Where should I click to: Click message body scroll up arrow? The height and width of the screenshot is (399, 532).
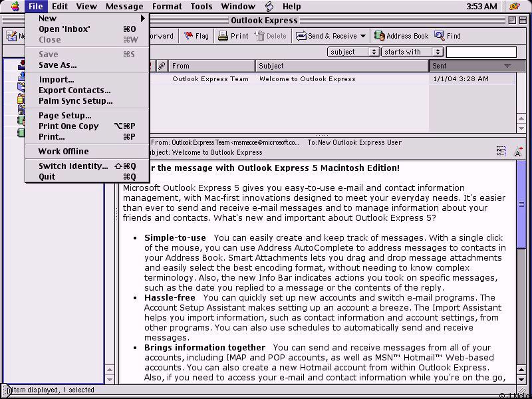coord(521,370)
